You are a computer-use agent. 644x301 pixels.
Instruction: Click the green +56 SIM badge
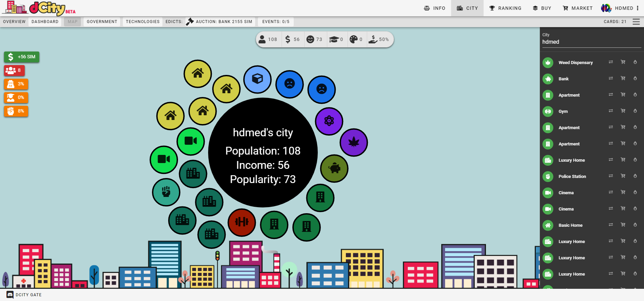point(22,57)
